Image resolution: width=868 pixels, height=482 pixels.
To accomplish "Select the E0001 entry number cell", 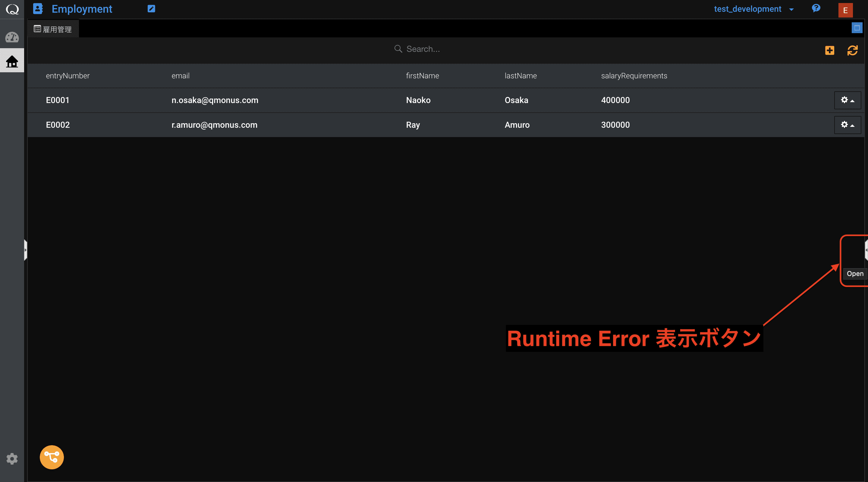I will click(x=58, y=100).
